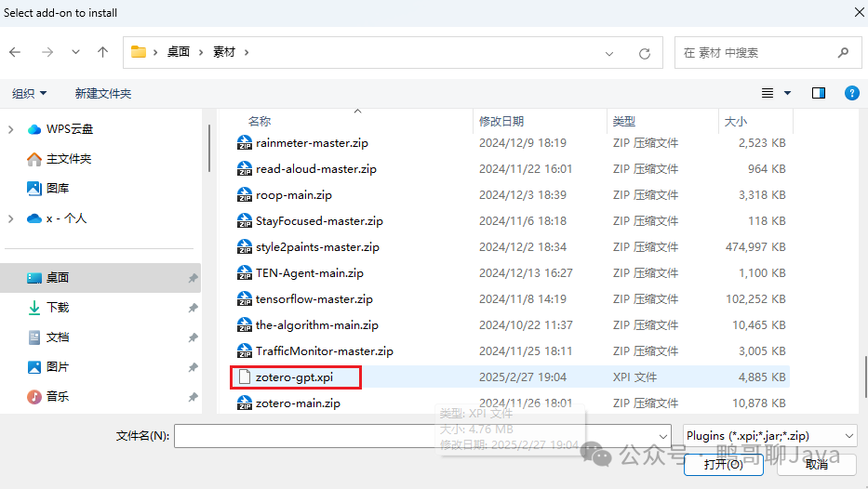Click the blank file icon of zotero-gpt.xpi
Viewport: 868px width, 489px height.
click(244, 377)
